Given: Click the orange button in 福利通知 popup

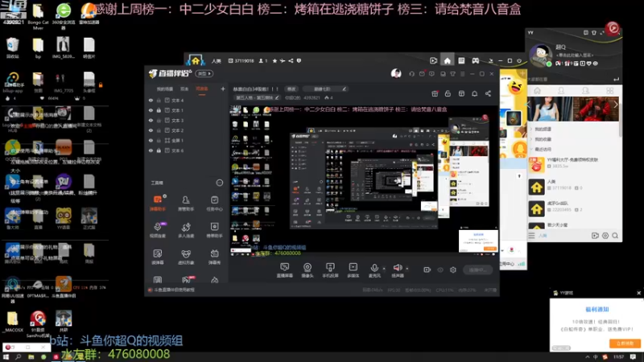Looking at the screenshot, I should (625, 343).
